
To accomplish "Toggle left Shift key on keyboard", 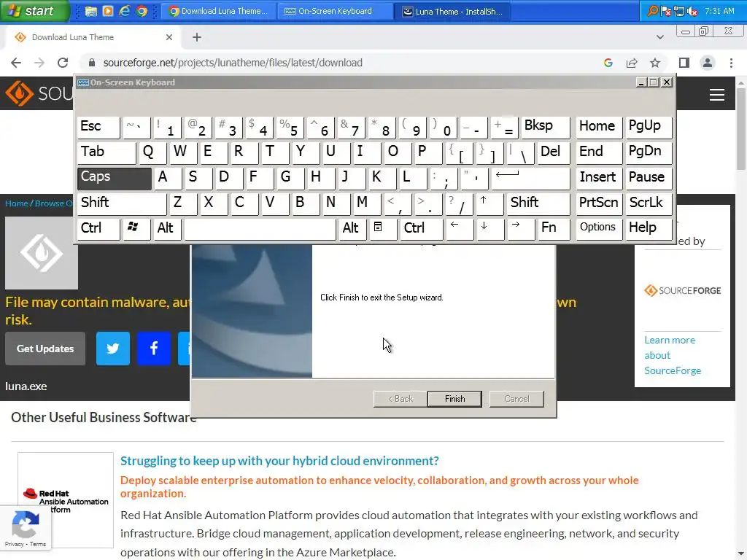I will tap(122, 204).
